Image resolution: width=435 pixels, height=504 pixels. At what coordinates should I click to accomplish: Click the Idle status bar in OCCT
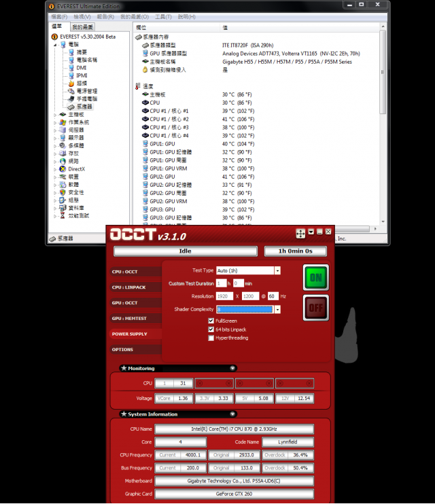pyautogui.click(x=186, y=251)
